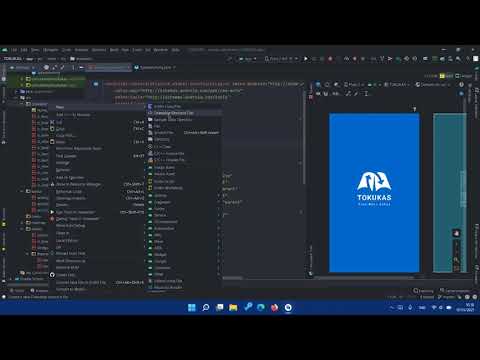The height and width of the screenshot is (360, 480).
Task: Start debugging with the bug icon
Action: pyautogui.click(x=330, y=59)
